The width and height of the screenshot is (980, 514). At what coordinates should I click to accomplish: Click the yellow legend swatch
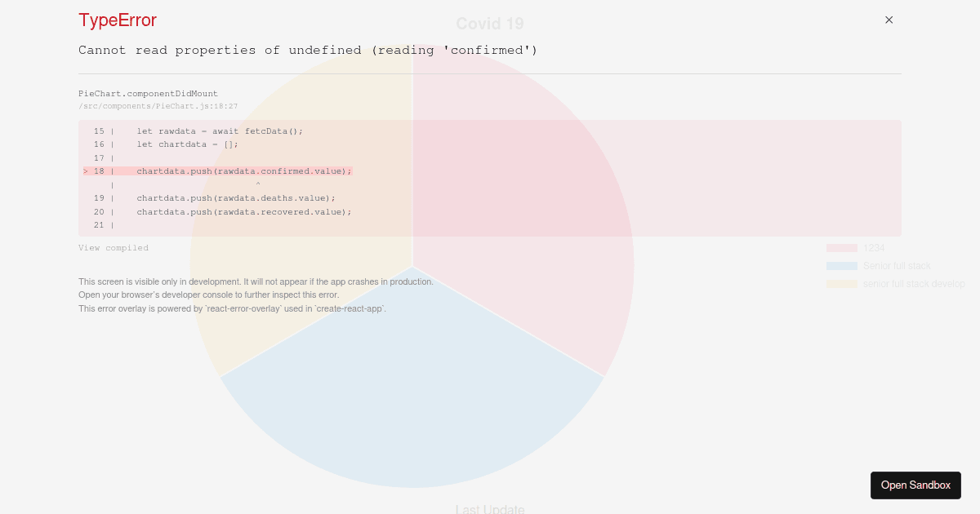(x=841, y=284)
